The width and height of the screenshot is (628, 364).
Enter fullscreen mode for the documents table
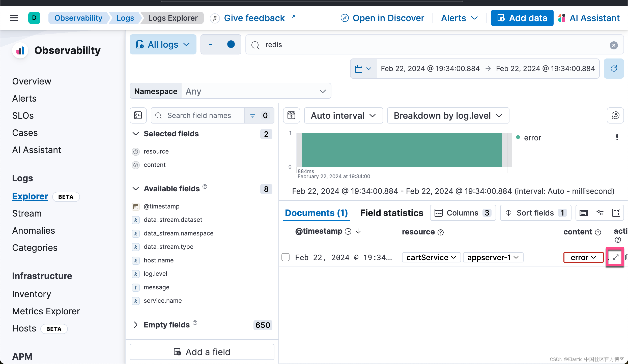(x=616, y=213)
